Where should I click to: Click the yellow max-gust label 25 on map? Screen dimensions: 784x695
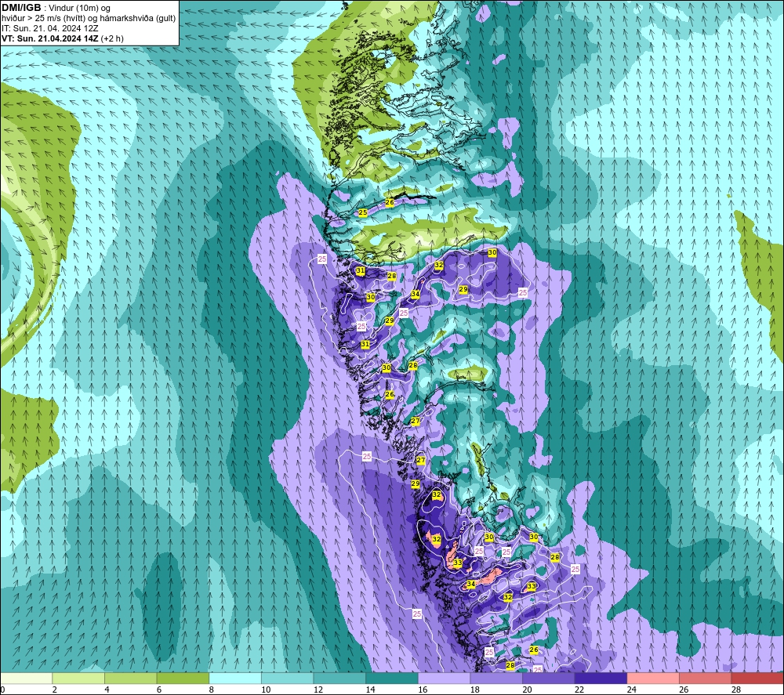pyautogui.click(x=363, y=212)
